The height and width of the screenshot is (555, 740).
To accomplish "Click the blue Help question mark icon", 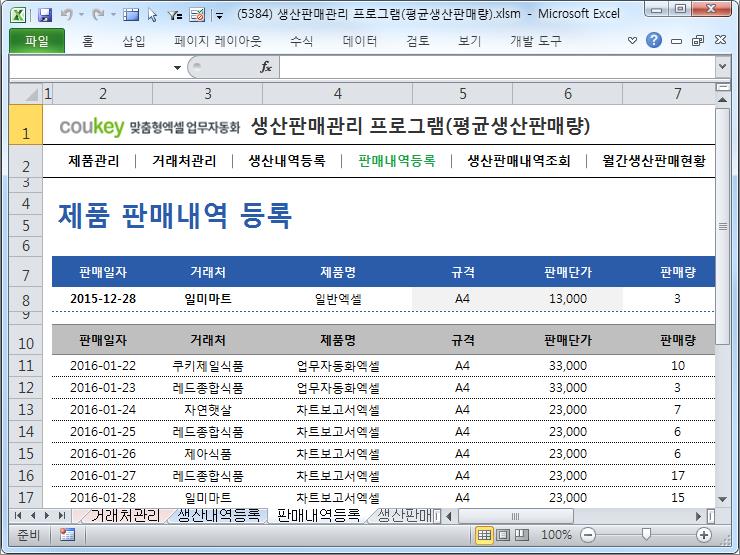I will tap(654, 41).
